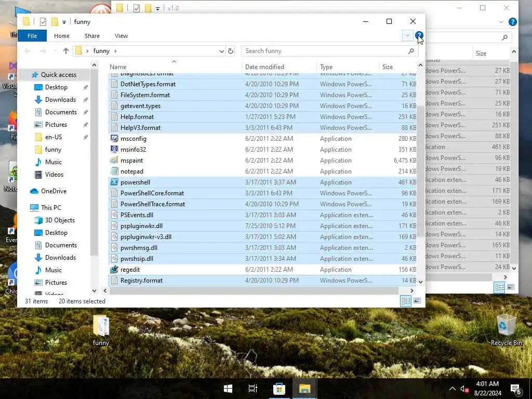Click the search magnifier icon in funny window

coord(411,51)
